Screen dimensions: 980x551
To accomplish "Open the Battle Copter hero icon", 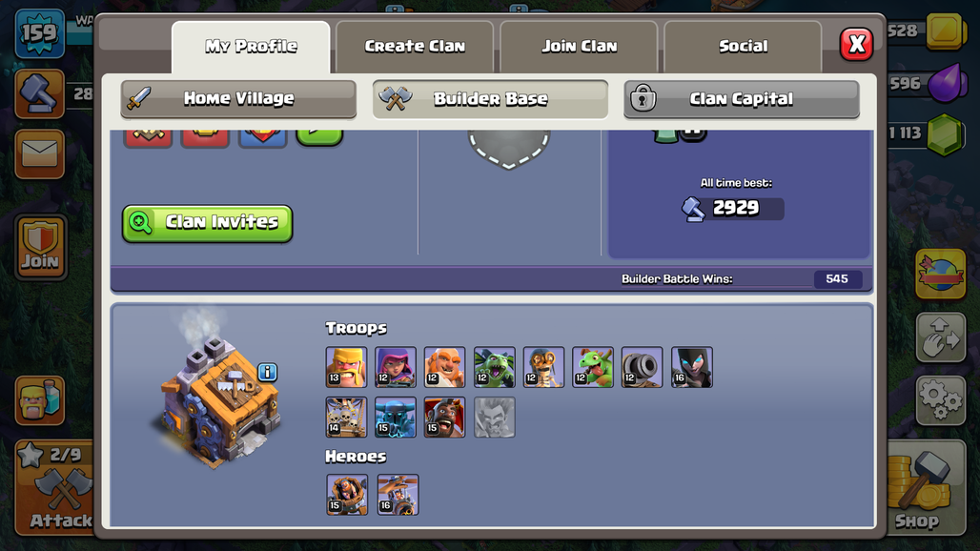I will 398,495.
